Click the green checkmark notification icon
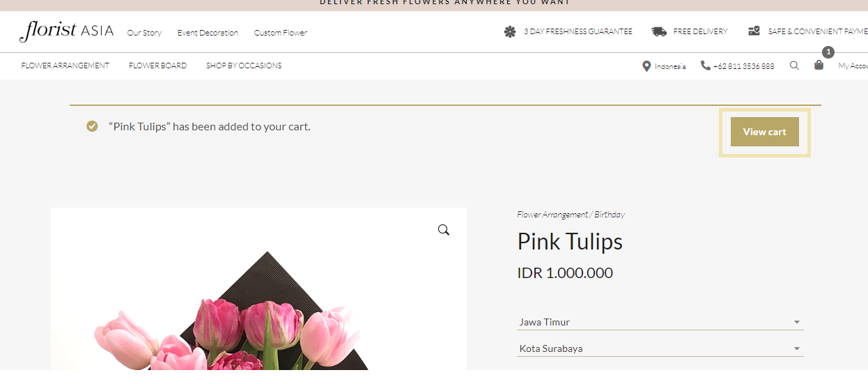The width and height of the screenshot is (868, 384). point(92,126)
